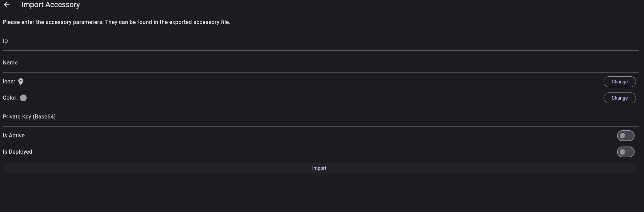644x212 pixels.
Task: Click the underline beneath the ID field
Action: (x=321, y=51)
